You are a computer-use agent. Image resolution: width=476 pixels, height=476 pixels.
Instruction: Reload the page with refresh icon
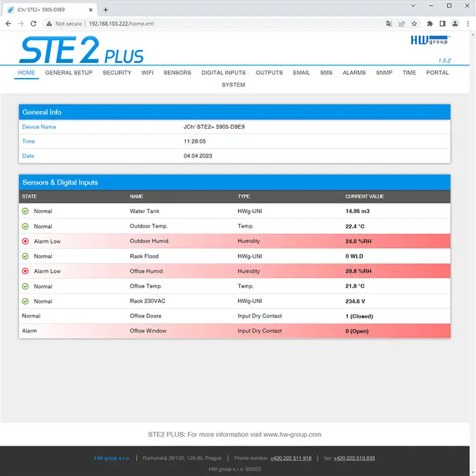pyautogui.click(x=34, y=23)
